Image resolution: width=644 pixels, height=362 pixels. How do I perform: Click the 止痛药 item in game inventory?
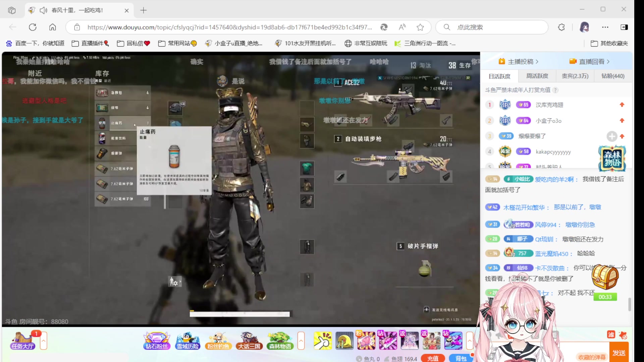(x=122, y=123)
